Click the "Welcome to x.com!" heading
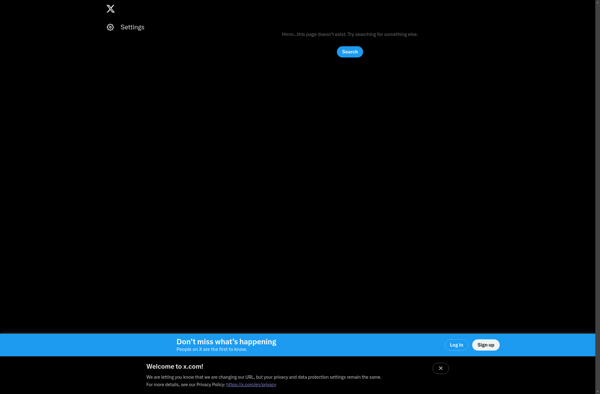Screen dimensions: 600x394 click(x=175, y=366)
